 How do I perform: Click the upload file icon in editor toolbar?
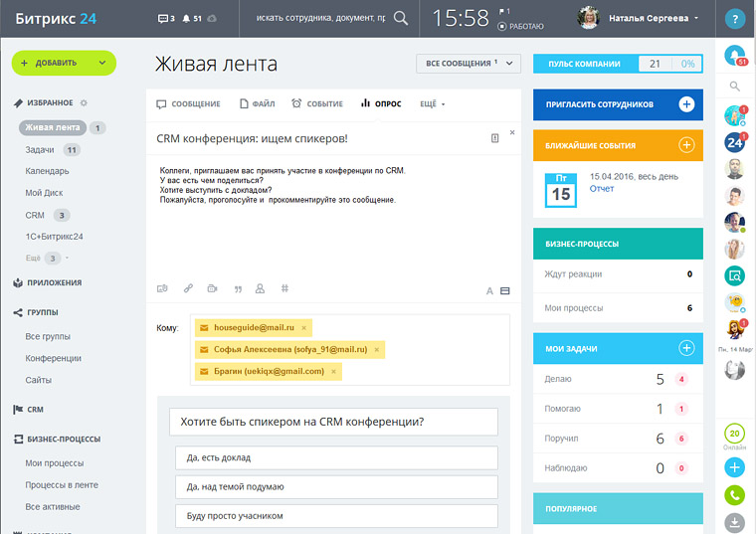click(162, 288)
